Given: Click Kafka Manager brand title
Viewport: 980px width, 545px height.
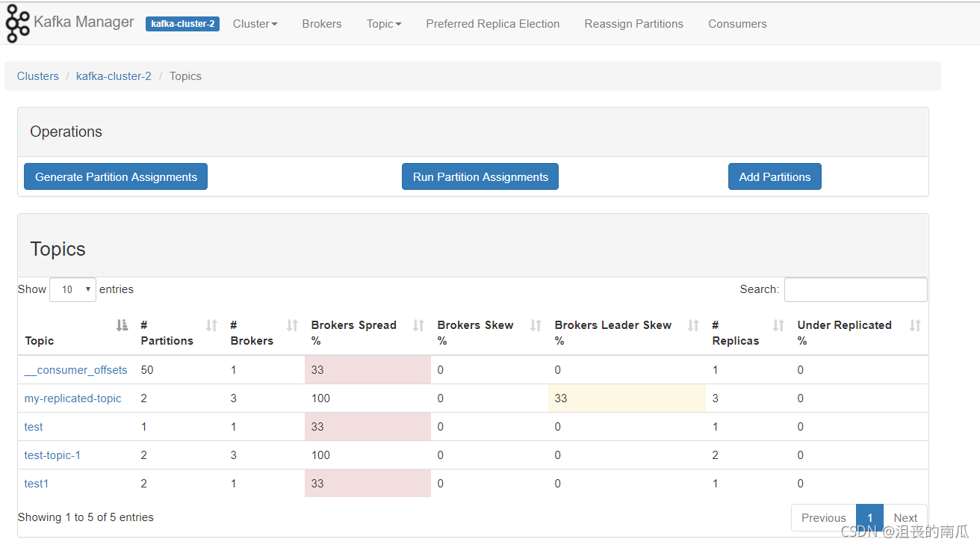Looking at the screenshot, I should click(x=84, y=22).
